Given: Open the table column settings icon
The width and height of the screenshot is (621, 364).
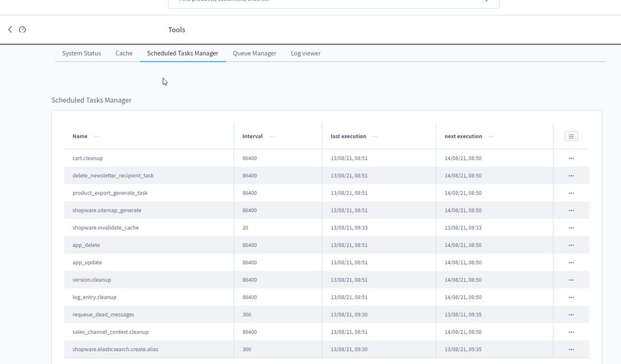Looking at the screenshot, I should point(571,136).
